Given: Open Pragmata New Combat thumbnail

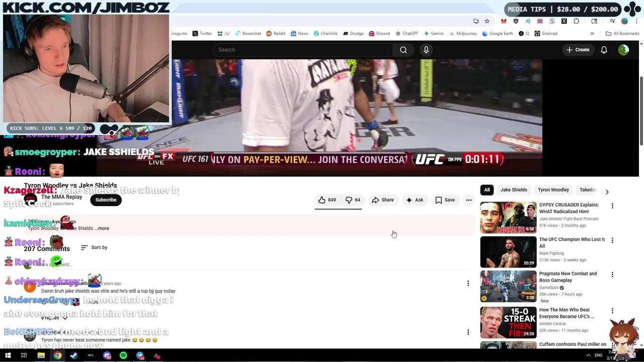Looking at the screenshot, I should pos(508,287).
